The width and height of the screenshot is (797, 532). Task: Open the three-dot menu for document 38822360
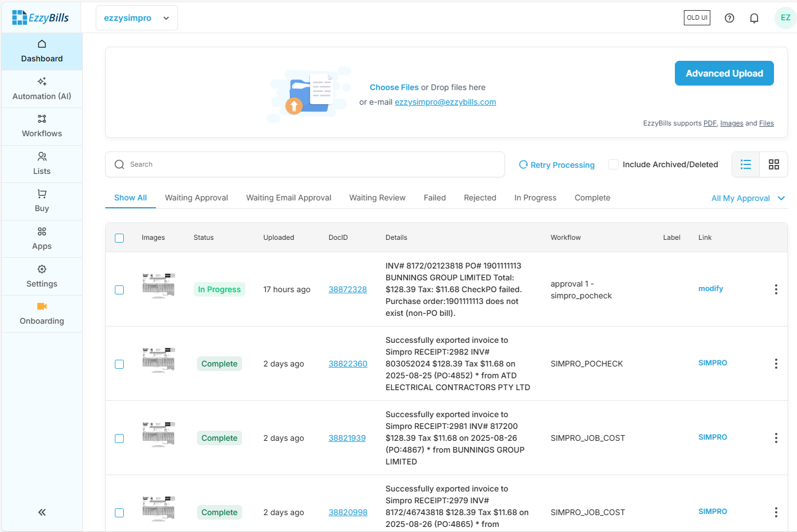pos(776,364)
